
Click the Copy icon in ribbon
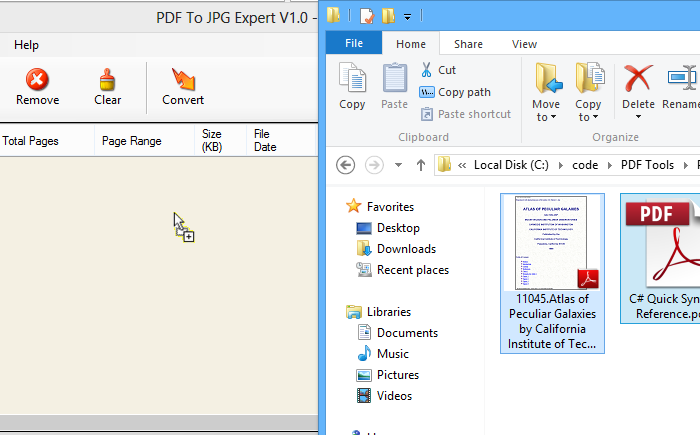(x=352, y=78)
